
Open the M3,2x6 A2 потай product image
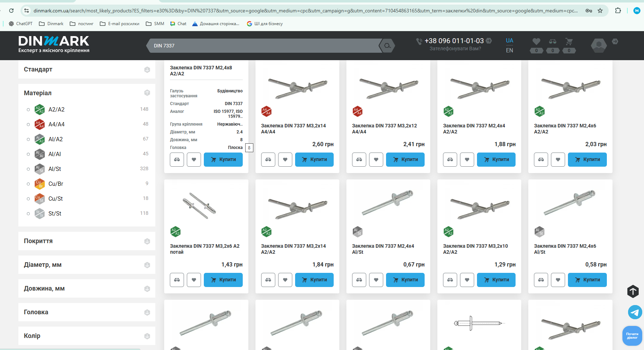click(x=199, y=206)
